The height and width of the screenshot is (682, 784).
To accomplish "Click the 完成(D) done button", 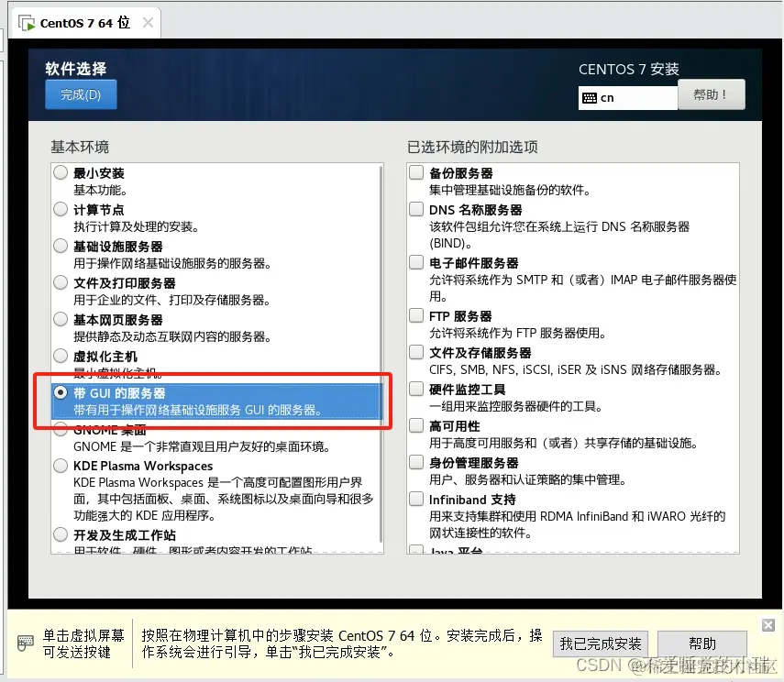I will [x=81, y=94].
